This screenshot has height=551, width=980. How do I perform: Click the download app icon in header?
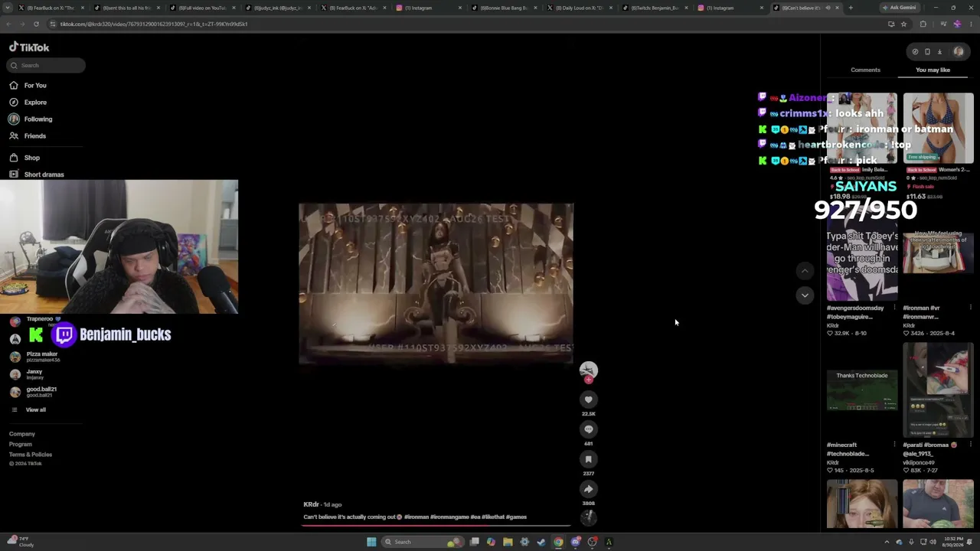pos(939,52)
